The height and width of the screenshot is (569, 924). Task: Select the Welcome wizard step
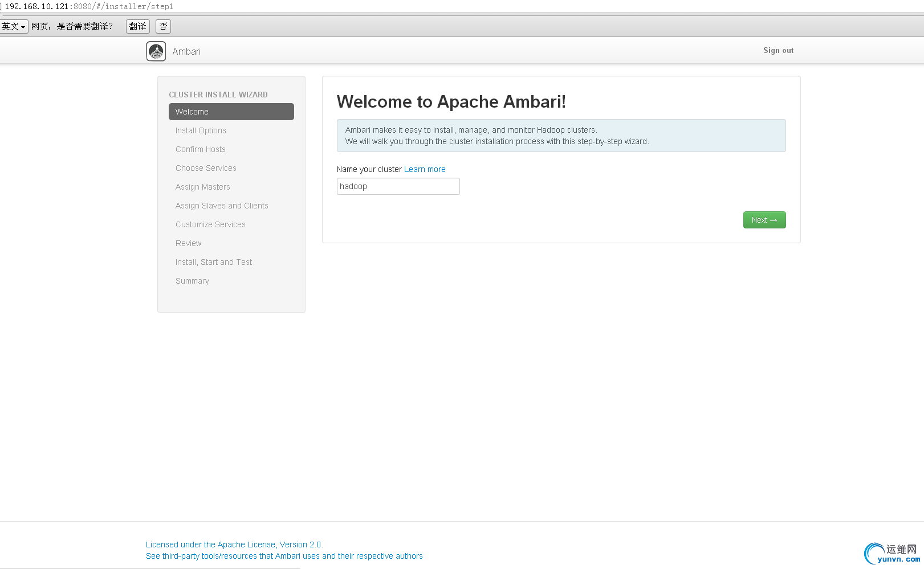coord(231,112)
